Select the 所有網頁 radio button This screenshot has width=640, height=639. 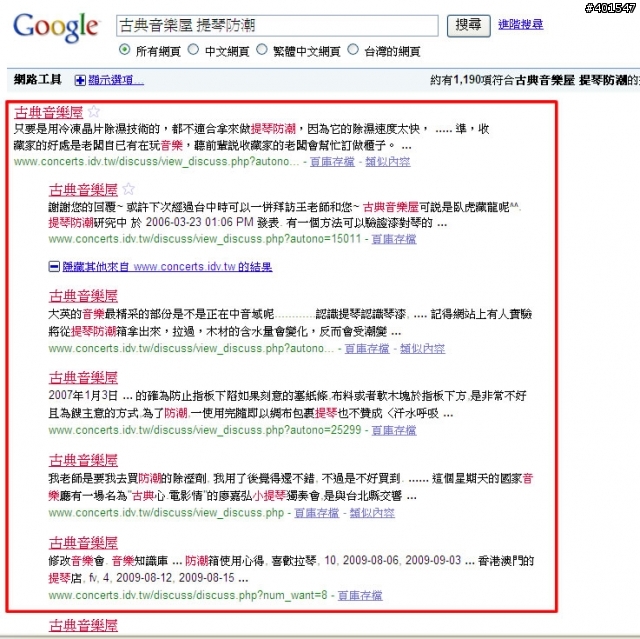click(x=124, y=50)
